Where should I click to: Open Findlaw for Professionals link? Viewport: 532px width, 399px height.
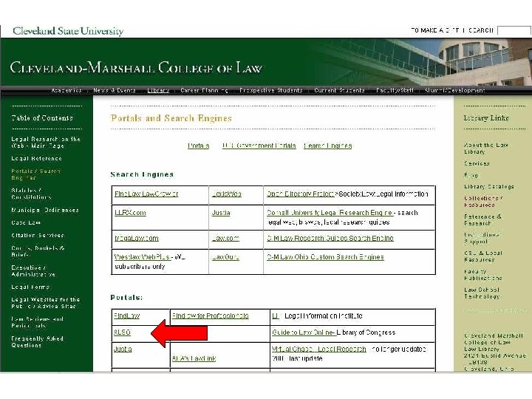point(211,316)
